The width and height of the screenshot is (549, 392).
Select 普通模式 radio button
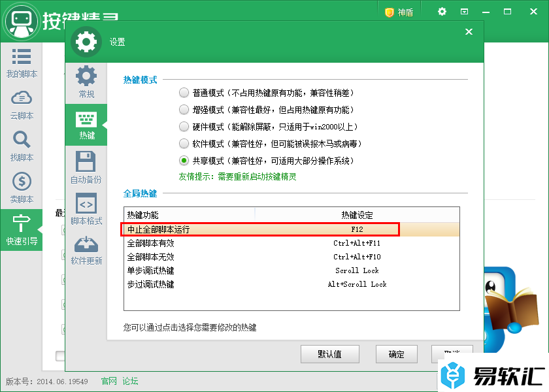(x=184, y=93)
